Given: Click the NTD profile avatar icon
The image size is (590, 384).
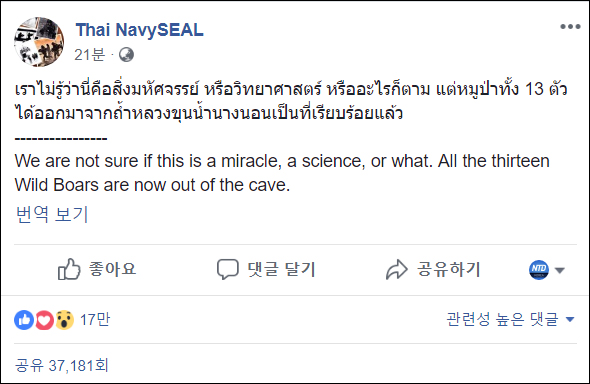Looking at the screenshot, I should point(539,270).
